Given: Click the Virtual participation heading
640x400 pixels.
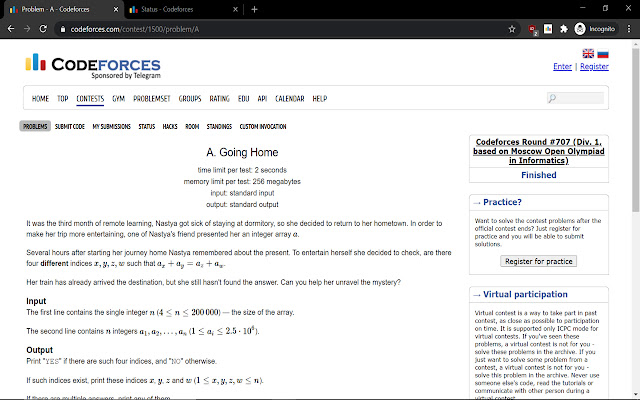Looking at the screenshot, I should click(x=525, y=294).
